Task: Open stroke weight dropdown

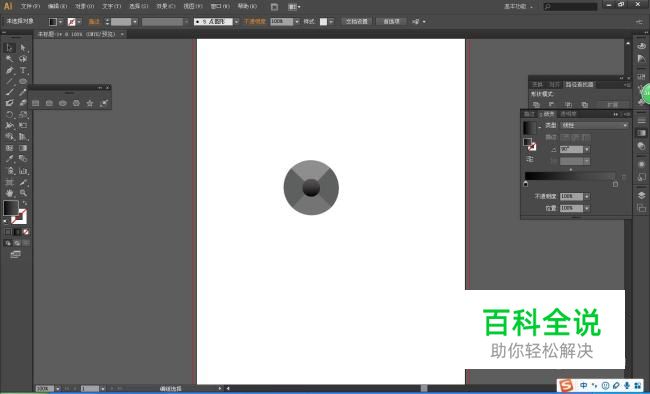Action: pos(135,22)
